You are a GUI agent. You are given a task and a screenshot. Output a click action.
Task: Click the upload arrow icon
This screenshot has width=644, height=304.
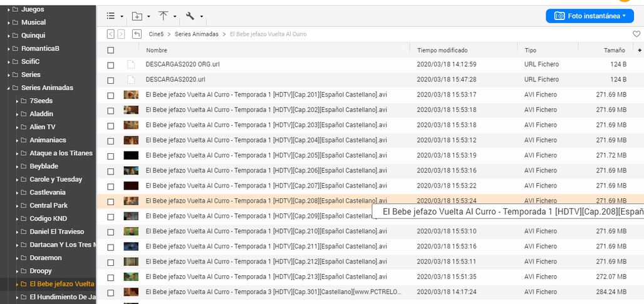tap(164, 16)
